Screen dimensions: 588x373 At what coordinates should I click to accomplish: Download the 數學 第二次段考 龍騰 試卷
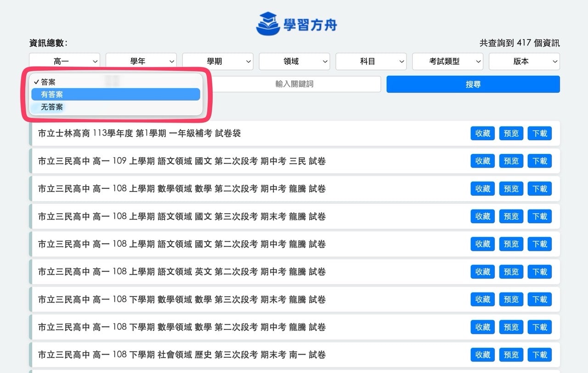click(540, 189)
